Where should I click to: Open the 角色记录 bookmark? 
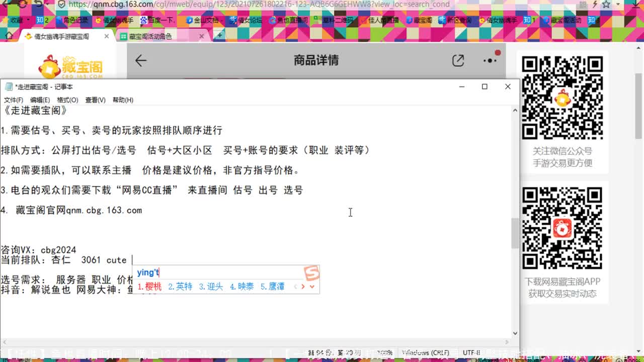72,21
